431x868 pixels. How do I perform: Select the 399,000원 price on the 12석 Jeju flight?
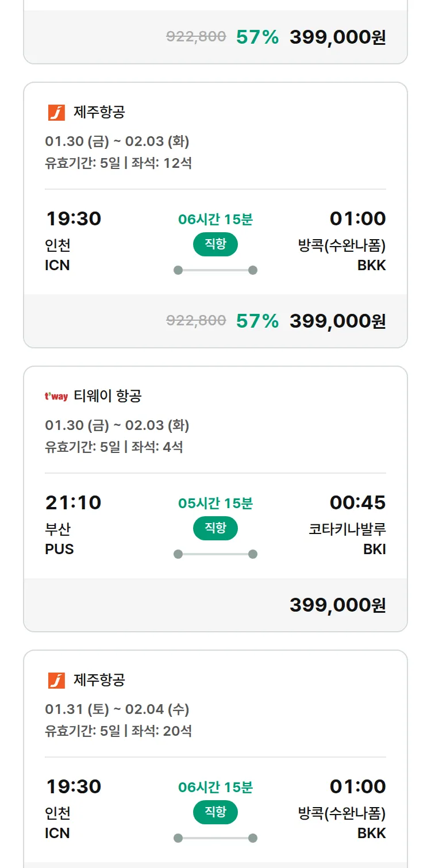337,321
